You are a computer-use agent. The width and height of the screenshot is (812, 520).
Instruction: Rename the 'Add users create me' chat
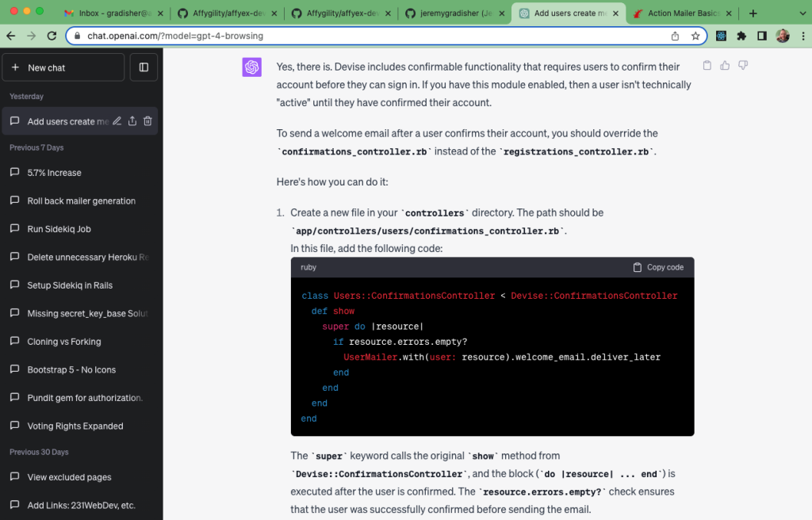click(116, 120)
